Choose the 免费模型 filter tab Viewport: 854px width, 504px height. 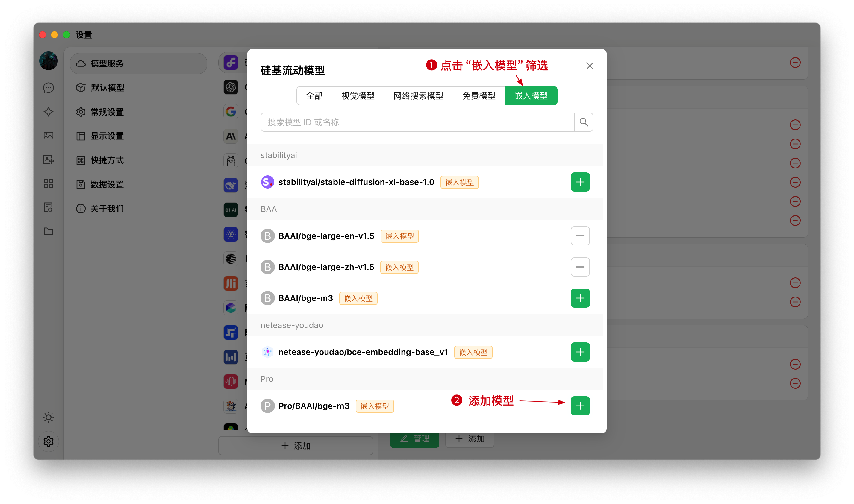(479, 96)
